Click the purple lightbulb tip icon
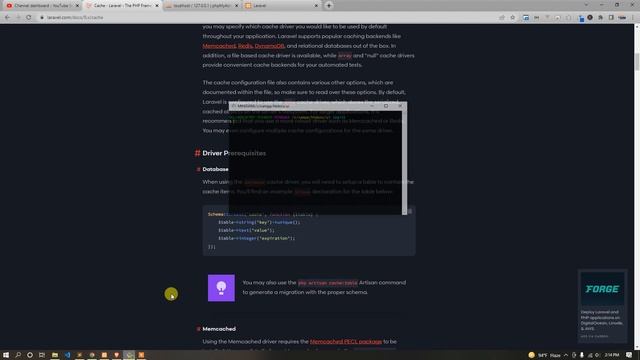This screenshot has height=360, width=640. [221, 288]
